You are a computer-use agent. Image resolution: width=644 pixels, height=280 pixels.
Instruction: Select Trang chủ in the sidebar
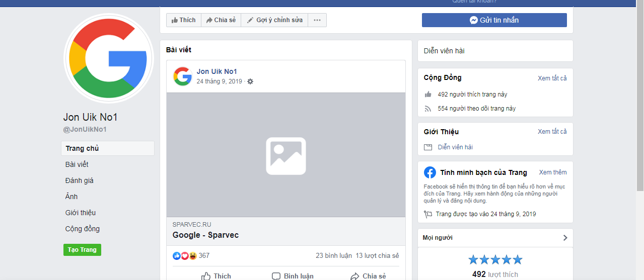[x=108, y=148]
